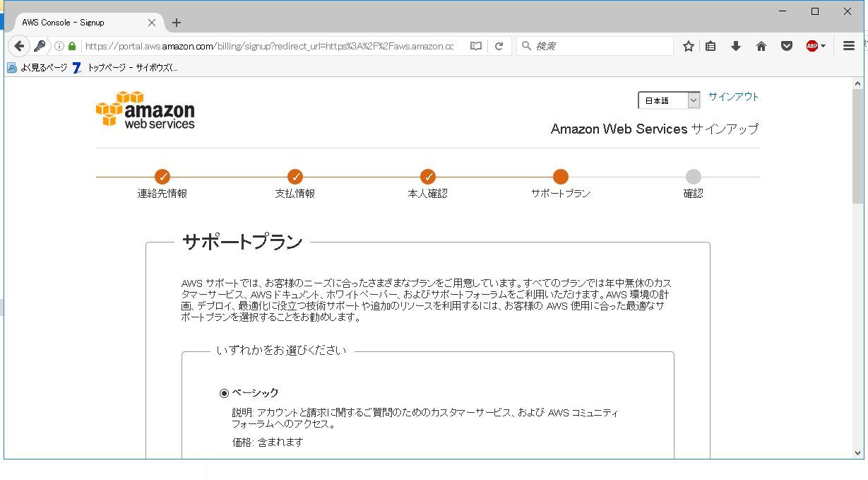Toggle reader view icon in address bar
Image resolution: width=868 pixels, height=480 pixels.
click(476, 46)
